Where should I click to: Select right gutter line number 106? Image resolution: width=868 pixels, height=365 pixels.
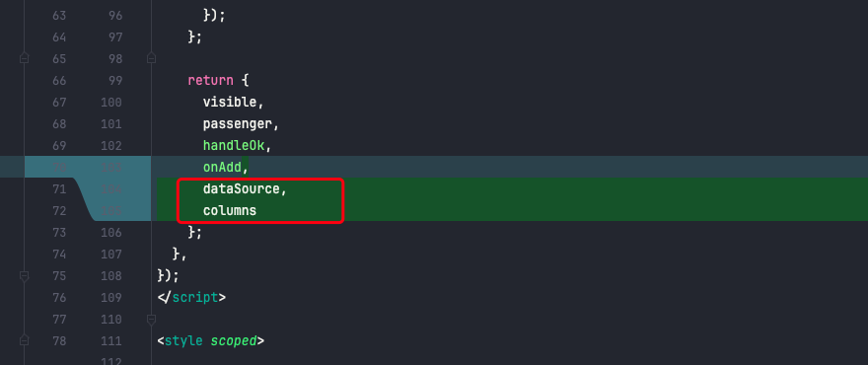click(x=110, y=232)
